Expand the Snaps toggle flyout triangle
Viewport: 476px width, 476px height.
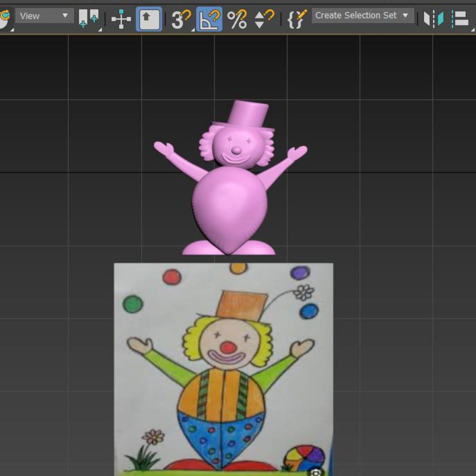[x=193, y=30]
